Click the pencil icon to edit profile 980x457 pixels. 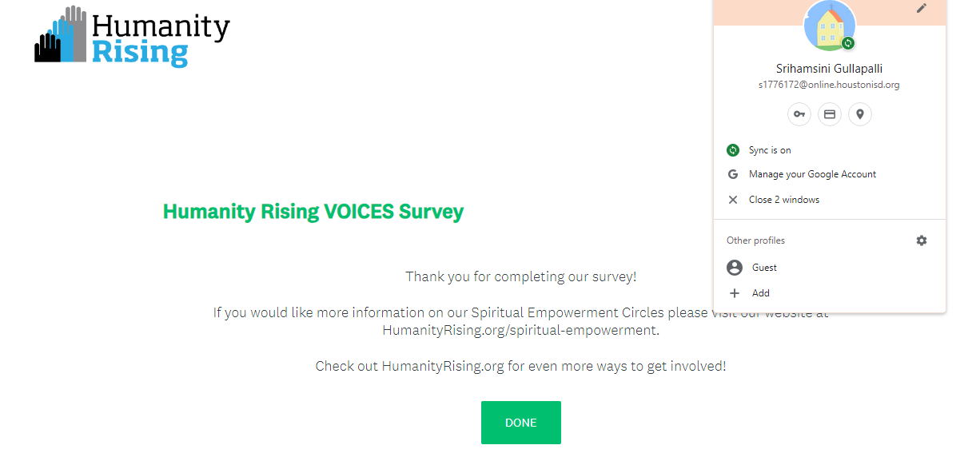[922, 8]
